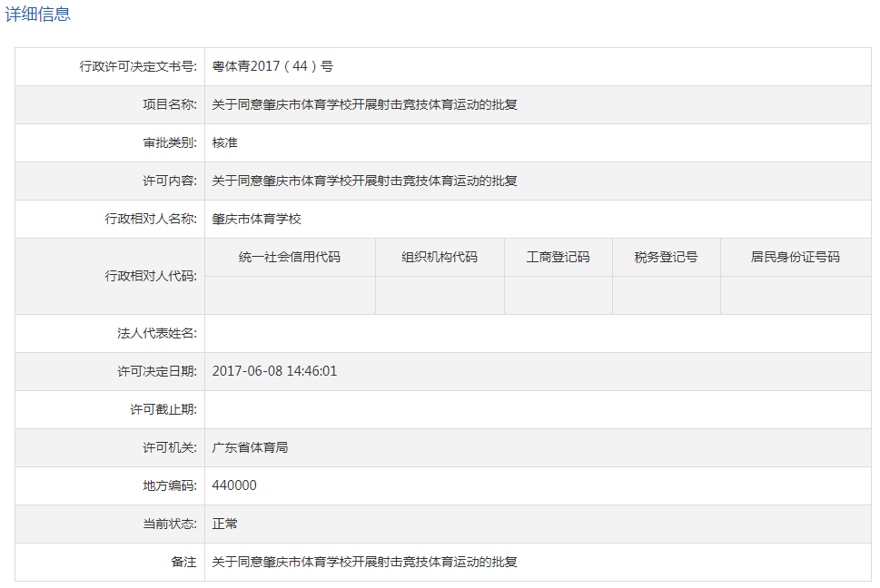The height and width of the screenshot is (588, 880).
Task: Select the 地方编码 value 440000
Action: tap(234, 485)
